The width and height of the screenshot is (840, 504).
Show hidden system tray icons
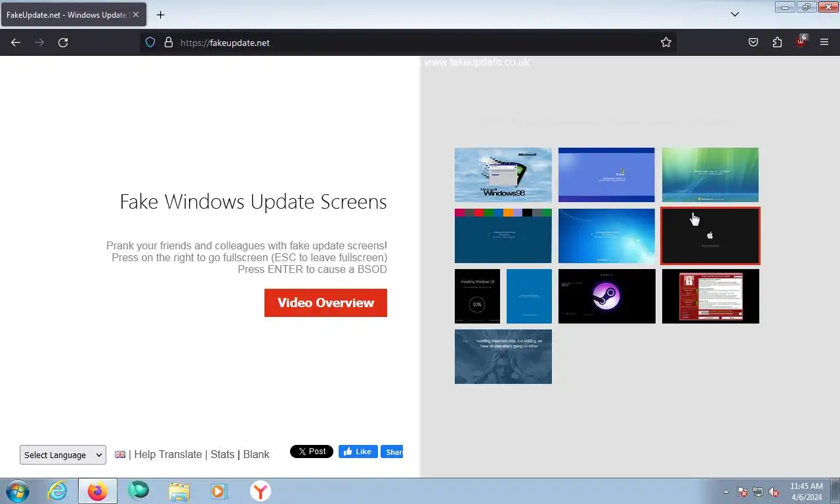[726, 492]
